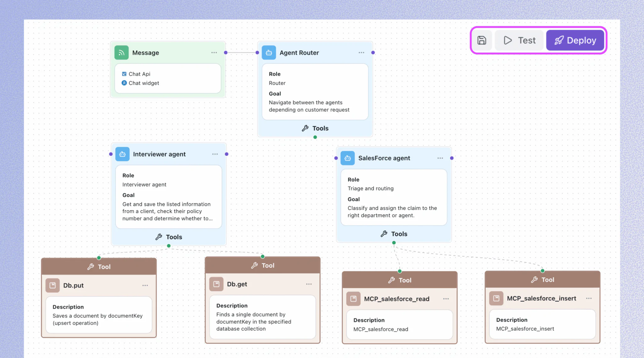Click the Interviewer agent robot icon
644x358 pixels.
(122, 154)
